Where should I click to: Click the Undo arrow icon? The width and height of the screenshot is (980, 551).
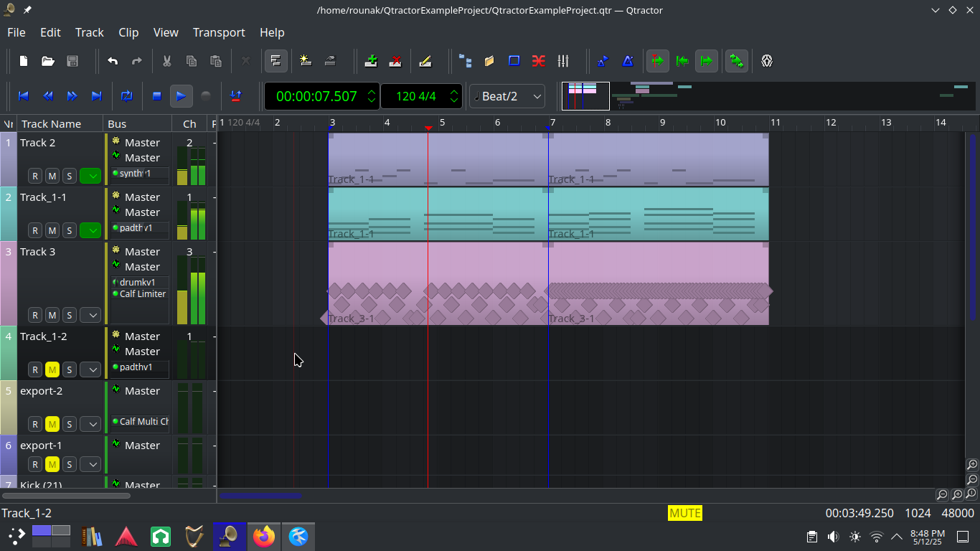[x=113, y=61]
